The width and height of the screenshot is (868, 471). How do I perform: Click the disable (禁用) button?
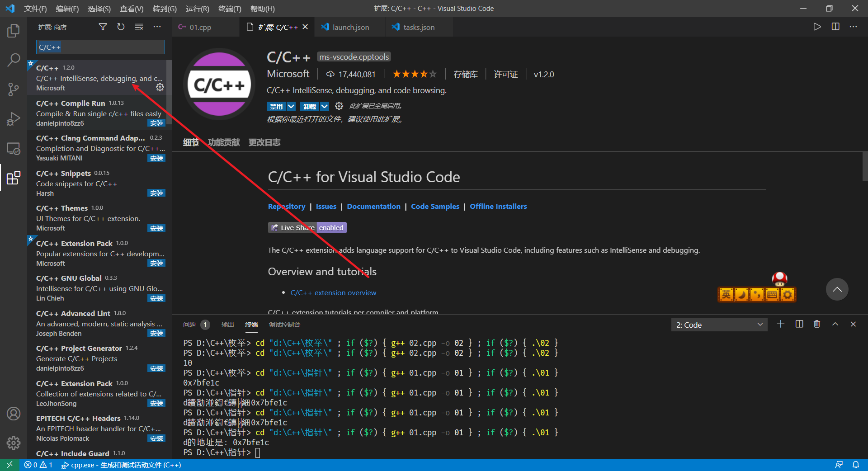pyautogui.click(x=276, y=106)
